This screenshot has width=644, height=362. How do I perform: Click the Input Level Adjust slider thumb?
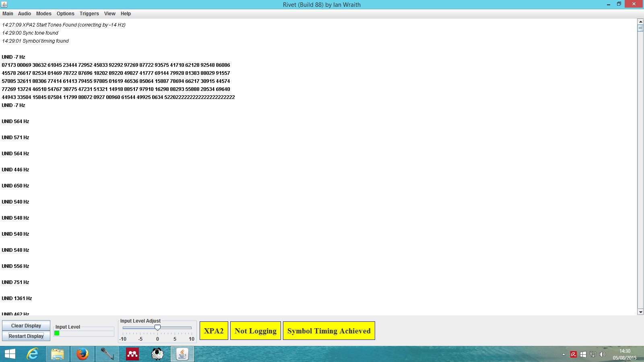(157, 328)
